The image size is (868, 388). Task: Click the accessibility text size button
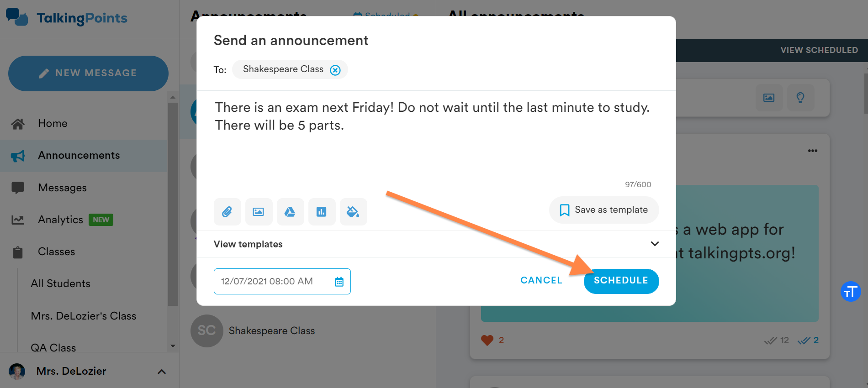point(850,291)
